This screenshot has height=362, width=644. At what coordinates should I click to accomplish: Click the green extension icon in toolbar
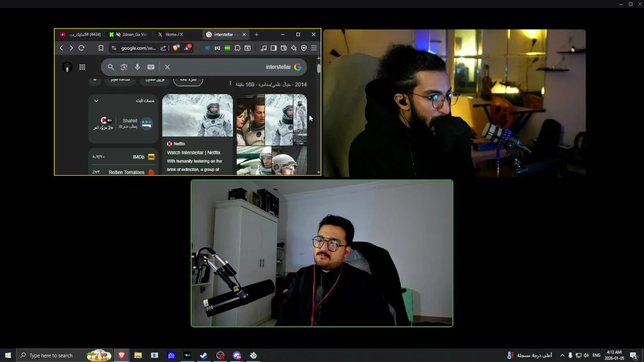[227, 48]
